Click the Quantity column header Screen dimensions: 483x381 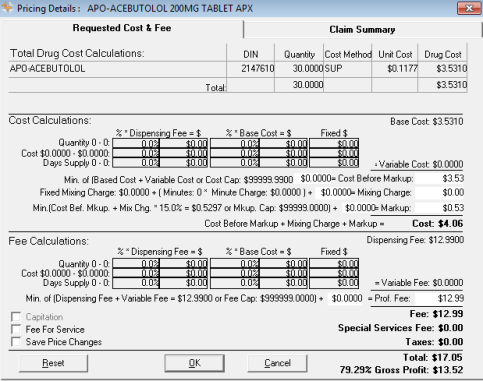point(299,54)
